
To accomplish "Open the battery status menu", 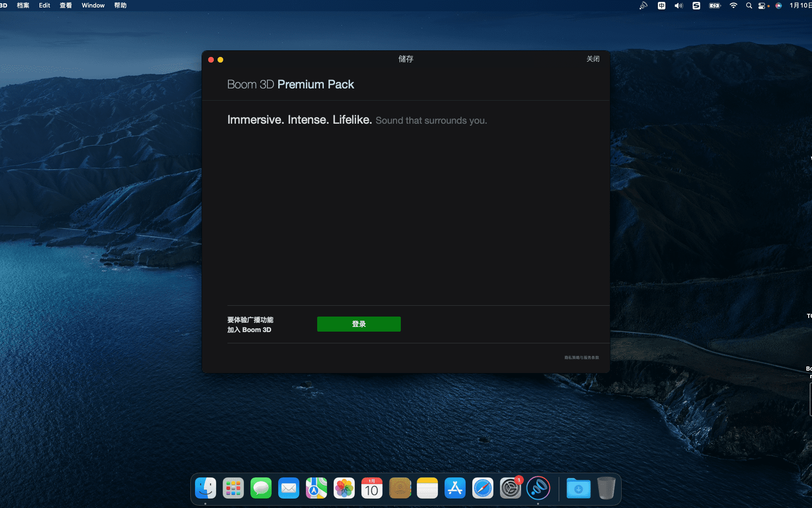I will click(x=715, y=6).
